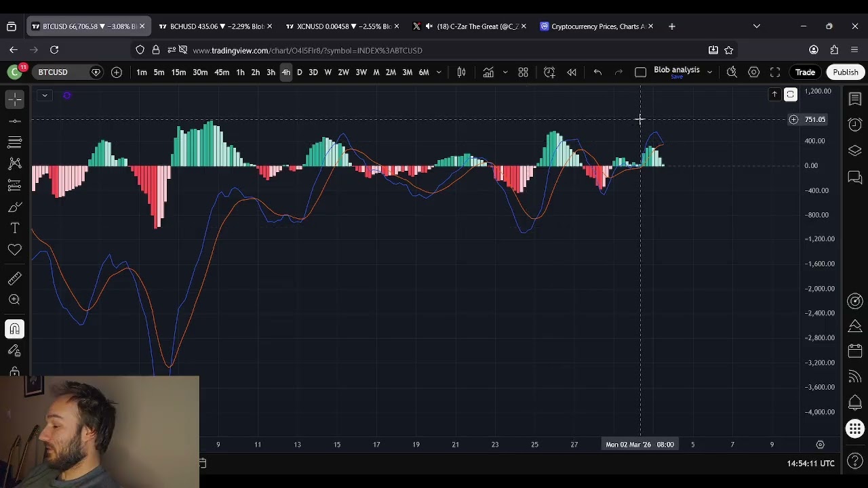Select the brush drawing tool

point(15,207)
